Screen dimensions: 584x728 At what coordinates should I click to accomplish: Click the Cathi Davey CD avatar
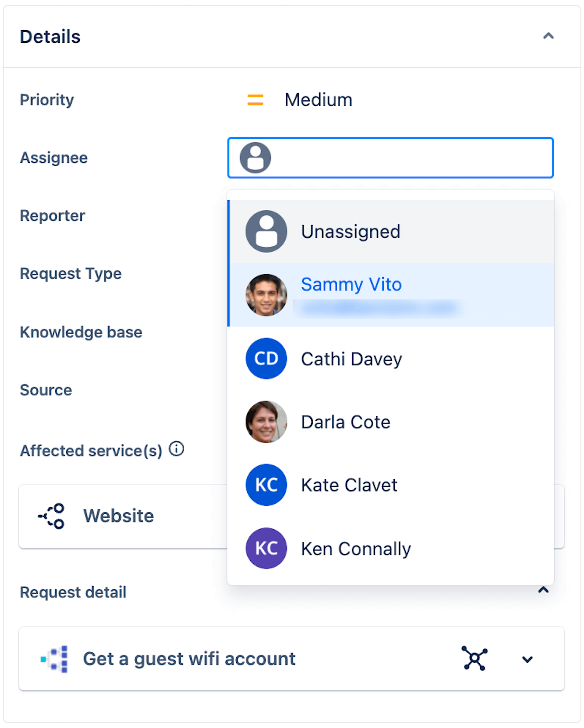click(x=266, y=359)
